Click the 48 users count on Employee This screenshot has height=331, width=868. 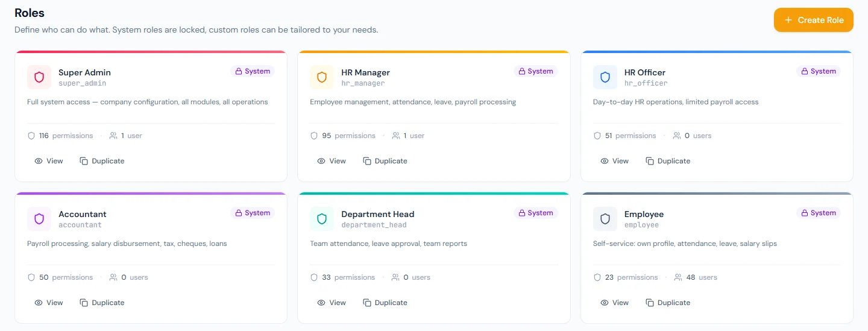click(x=696, y=277)
